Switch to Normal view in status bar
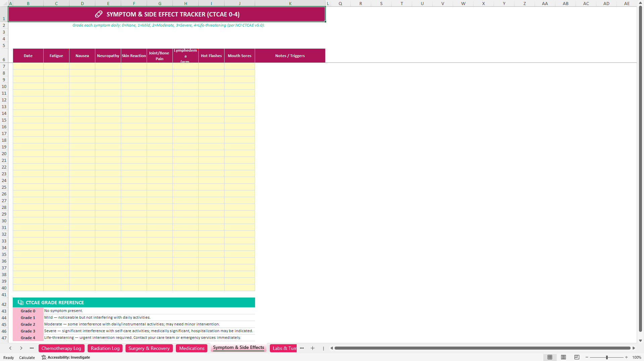This screenshot has width=644, height=361. (550, 357)
